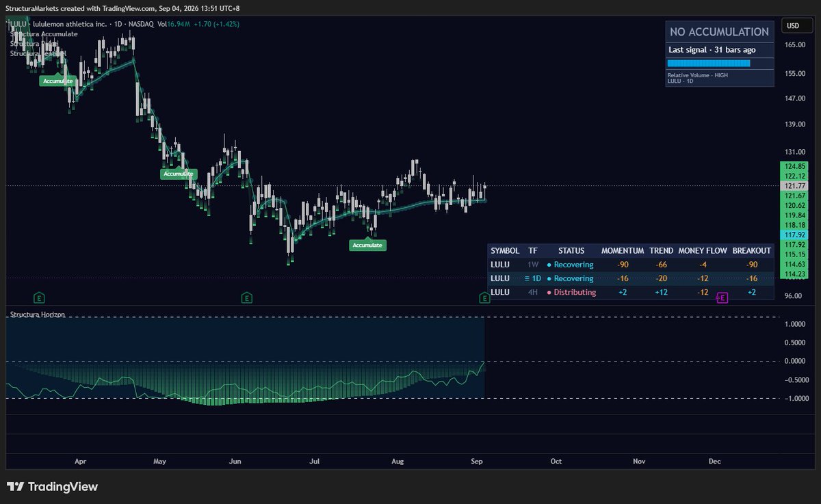Click the green earnings E marker near June
The width and height of the screenshot is (821, 504).
click(246, 297)
